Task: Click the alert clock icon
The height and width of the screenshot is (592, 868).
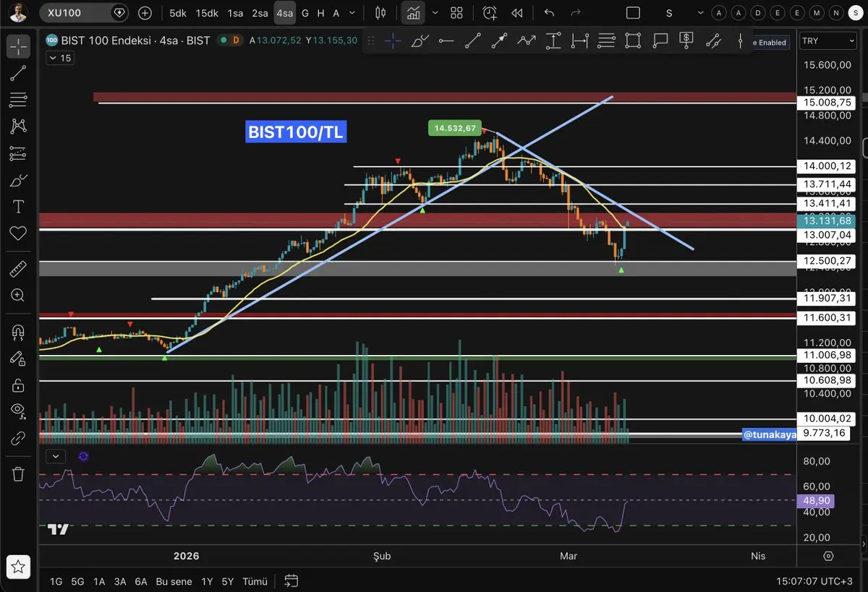Action: (490, 13)
